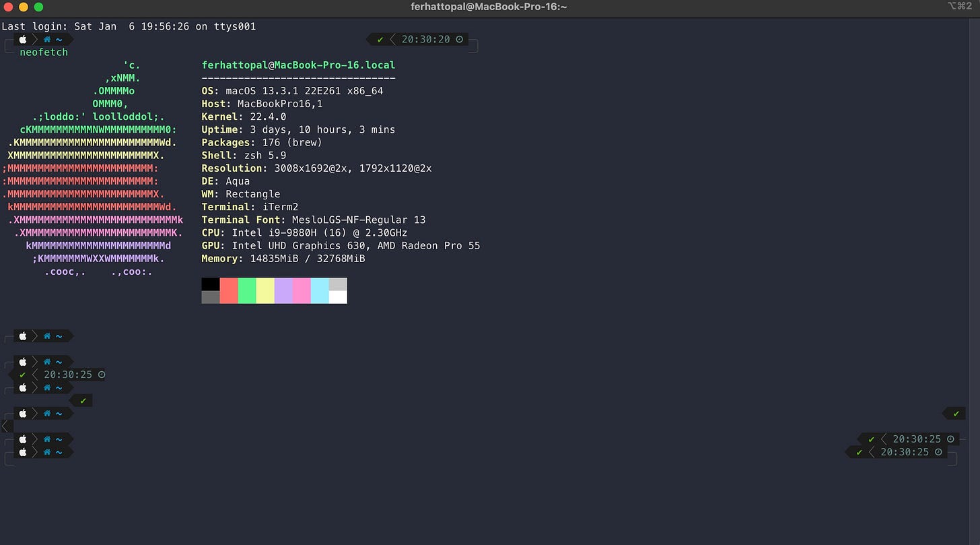980x545 pixels.
Task: Click the black color block in palette
Action: click(211, 284)
